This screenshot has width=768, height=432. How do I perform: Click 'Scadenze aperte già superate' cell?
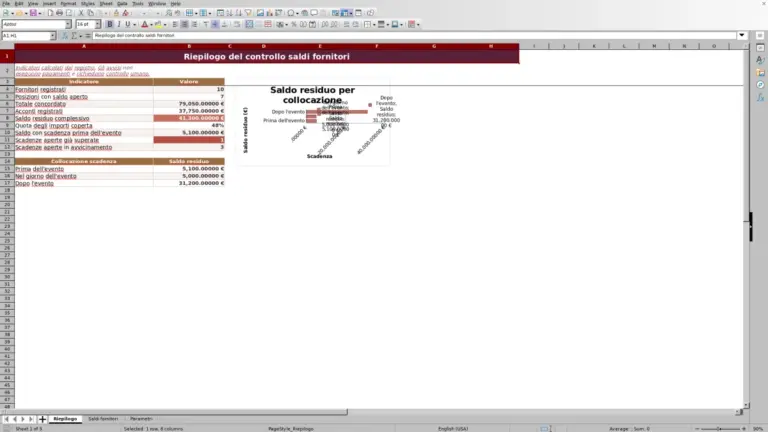84,140
